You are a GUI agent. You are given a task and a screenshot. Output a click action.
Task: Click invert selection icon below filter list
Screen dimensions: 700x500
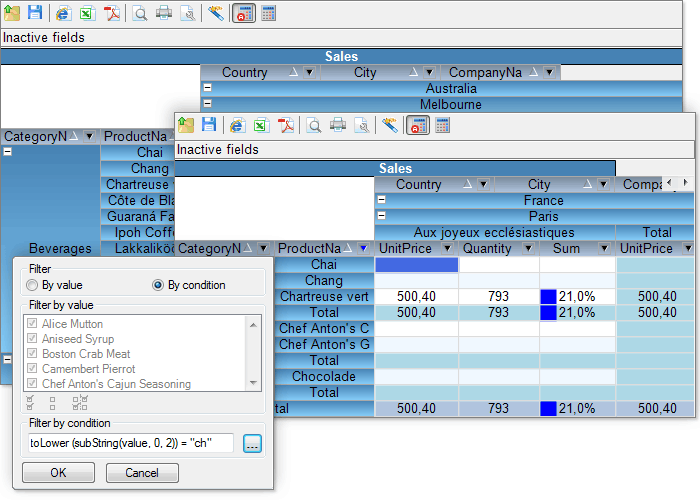[80, 403]
